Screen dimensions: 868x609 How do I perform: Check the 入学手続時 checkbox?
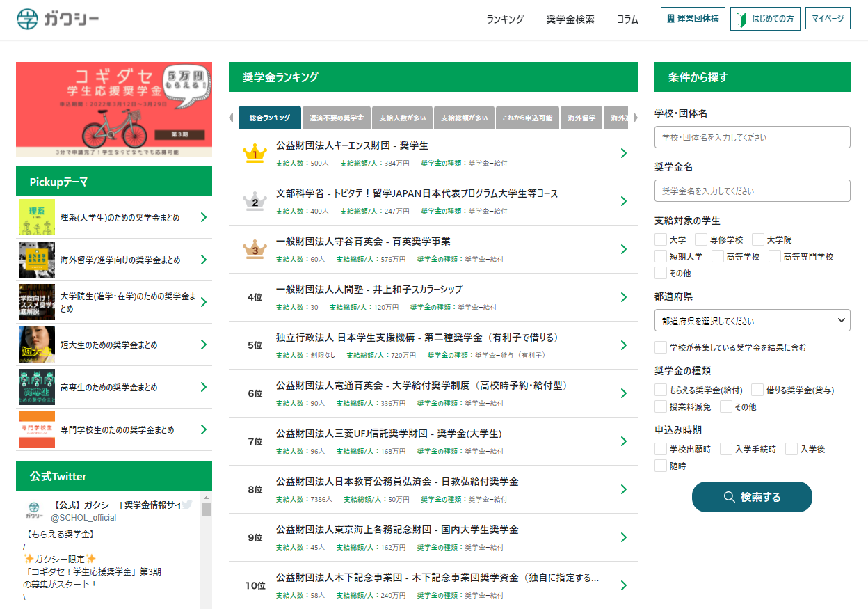click(726, 449)
